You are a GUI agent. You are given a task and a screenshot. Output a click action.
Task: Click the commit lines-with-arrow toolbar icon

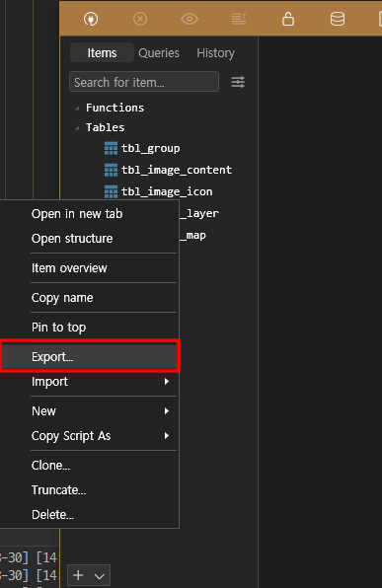[239, 19]
